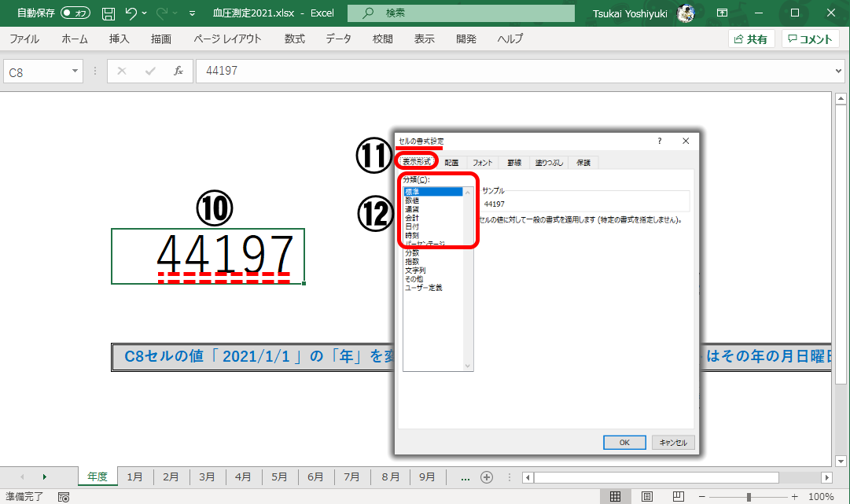Switch to the ホーム ribbon tab
The width and height of the screenshot is (850, 504).
[74, 39]
